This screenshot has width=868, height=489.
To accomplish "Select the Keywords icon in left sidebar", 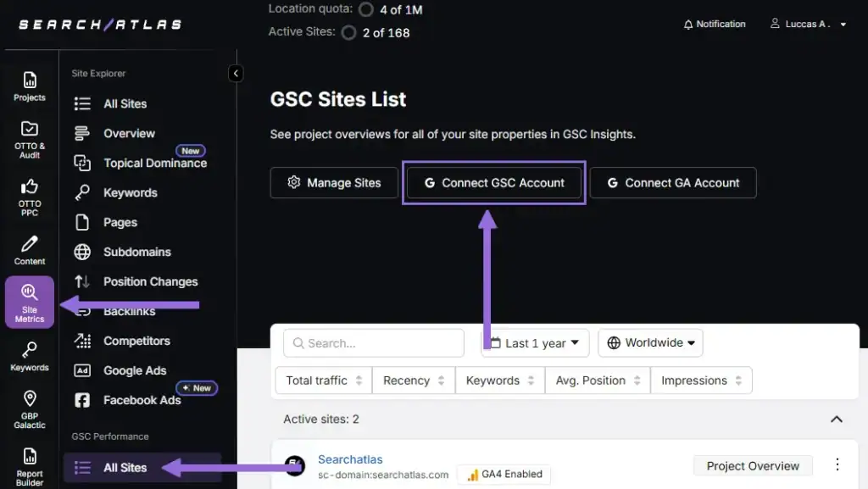I will (x=29, y=356).
